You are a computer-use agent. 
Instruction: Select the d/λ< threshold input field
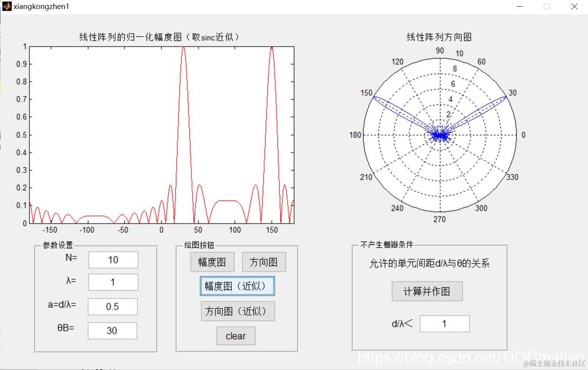tap(444, 324)
